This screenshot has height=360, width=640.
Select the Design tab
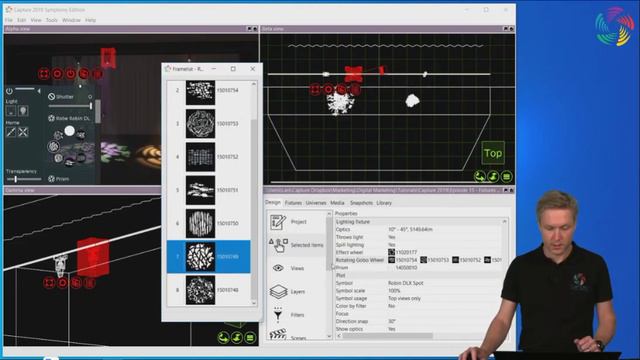[273, 202]
